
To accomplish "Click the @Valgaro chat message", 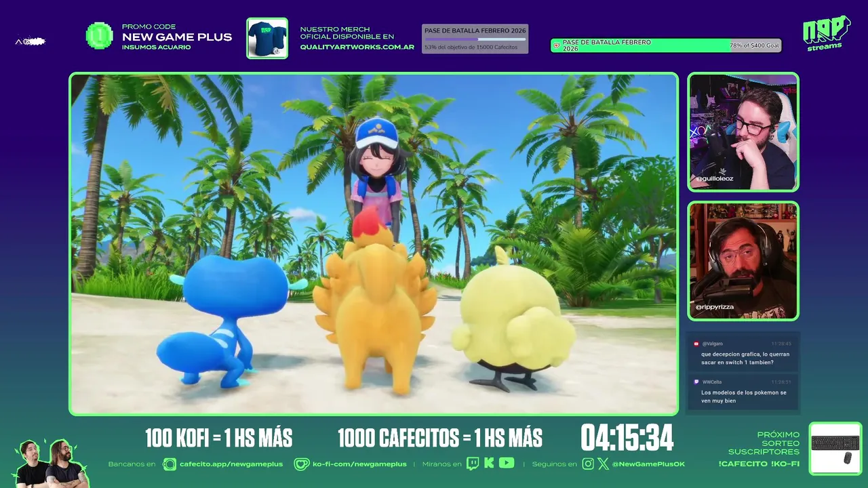I will pyautogui.click(x=743, y=354).
